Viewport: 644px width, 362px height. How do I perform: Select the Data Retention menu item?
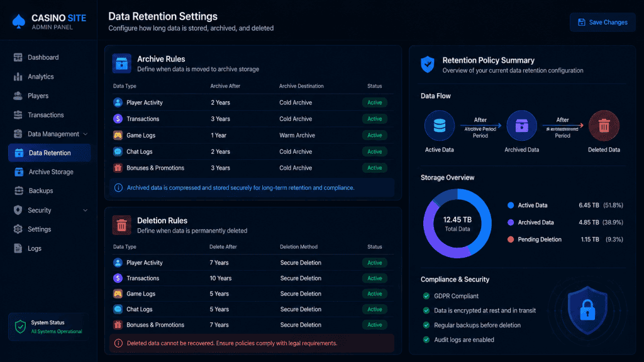49,153
